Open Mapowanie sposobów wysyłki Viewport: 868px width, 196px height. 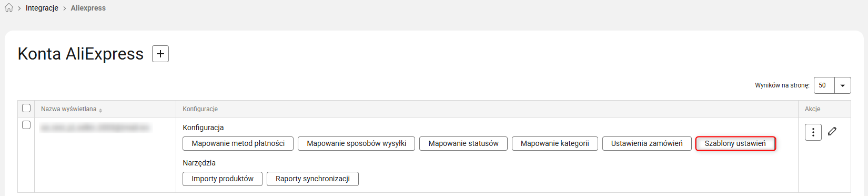click(x=357, y=143)
